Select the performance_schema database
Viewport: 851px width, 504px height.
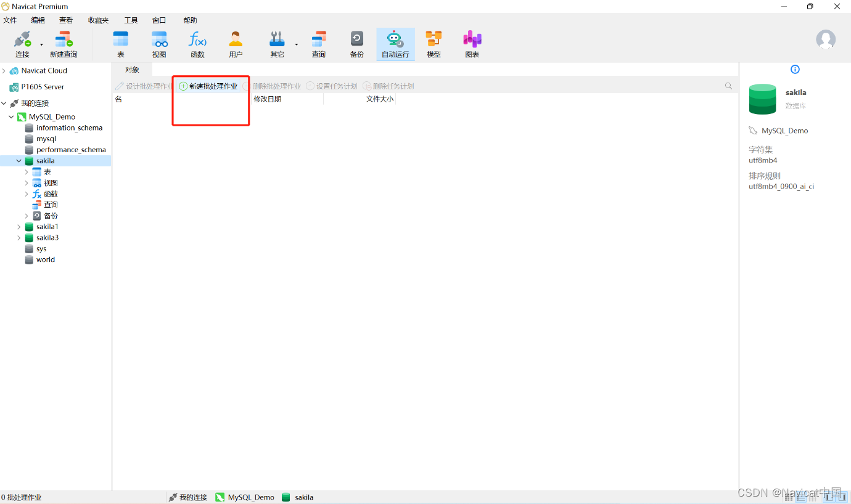point(71,150)
